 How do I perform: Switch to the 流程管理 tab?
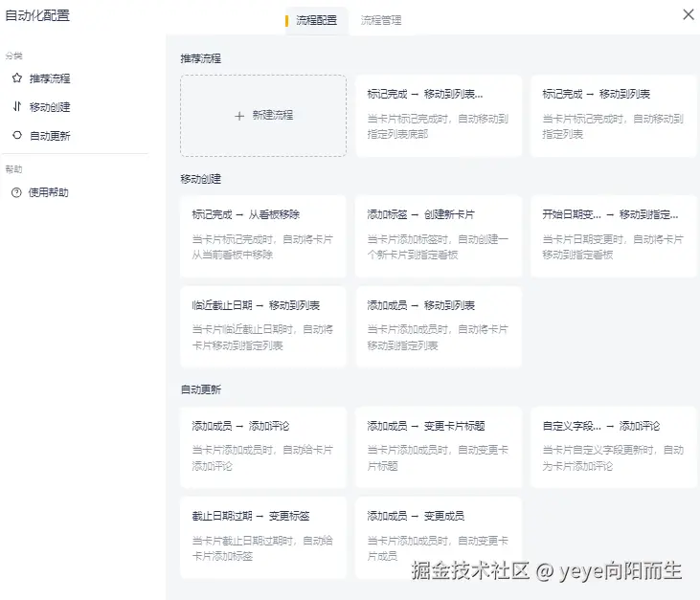tap(381, 20)
